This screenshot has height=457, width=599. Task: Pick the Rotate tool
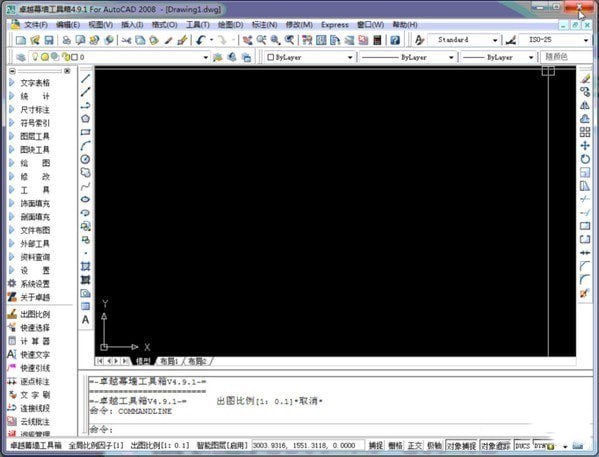585,159
